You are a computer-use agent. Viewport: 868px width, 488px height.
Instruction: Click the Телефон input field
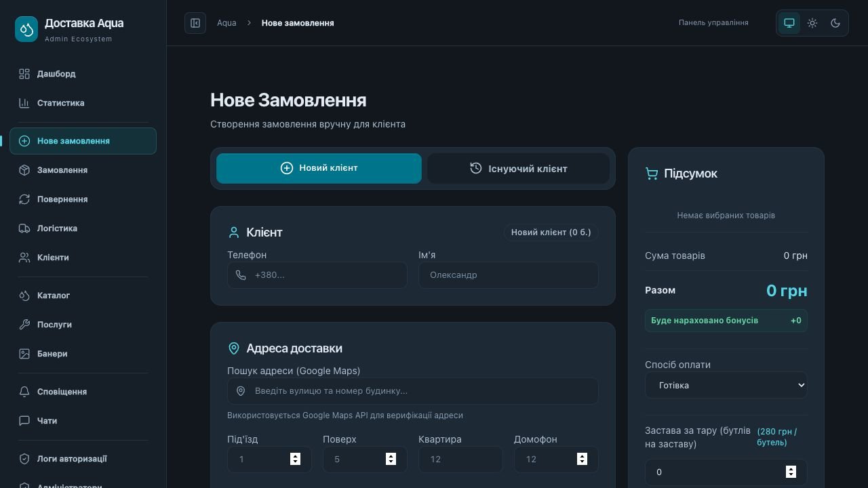[317, 275]
